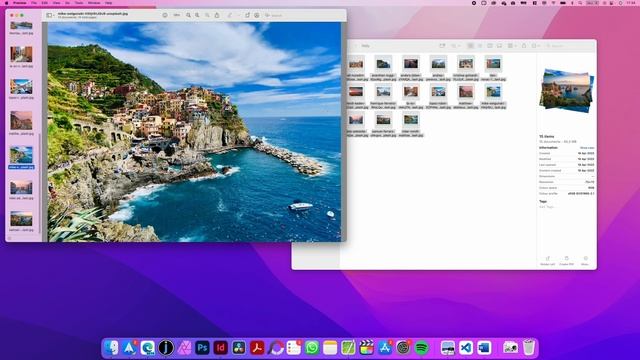Screen dimensions: 640x360
Task: Switch Finder to column view
Action: tap(490, 46)
